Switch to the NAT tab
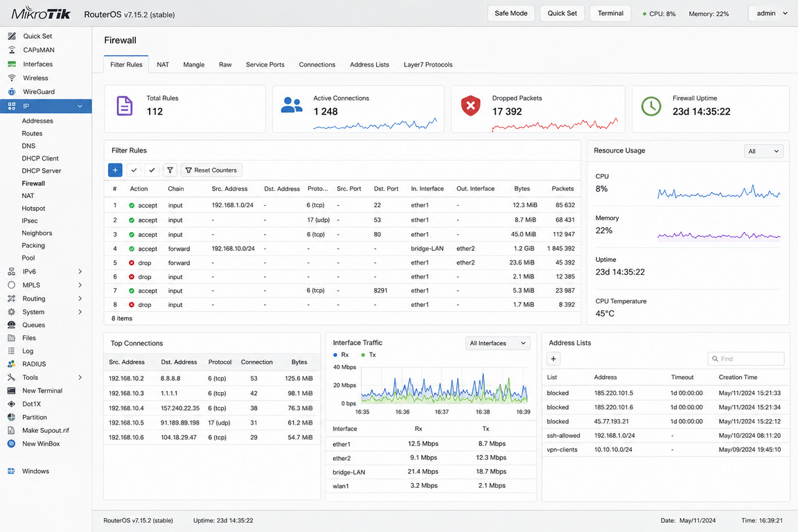Viewport: 798px width, 532px height. [163, 64]
